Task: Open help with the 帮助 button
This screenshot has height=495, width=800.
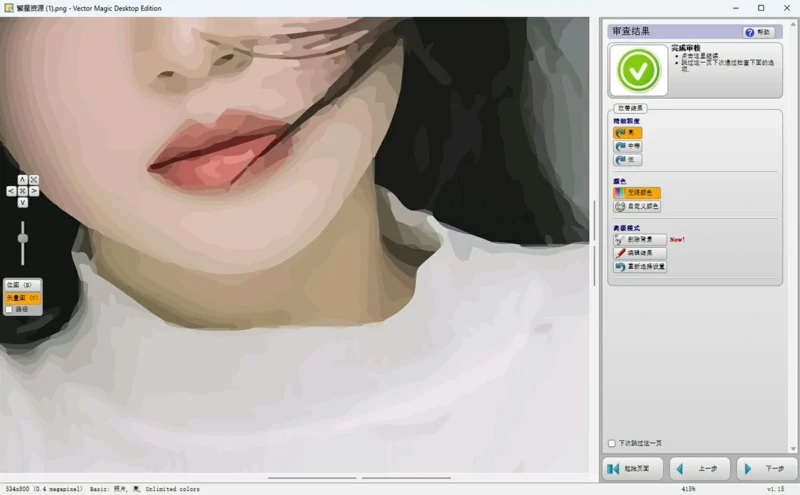Action: click(759, 32)
